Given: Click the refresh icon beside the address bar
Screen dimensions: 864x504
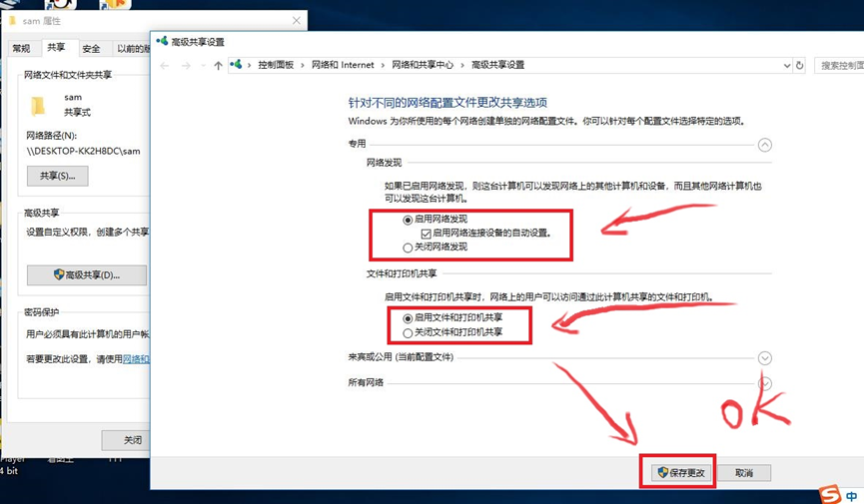Looking at the screenshot, I should point(799,65).
